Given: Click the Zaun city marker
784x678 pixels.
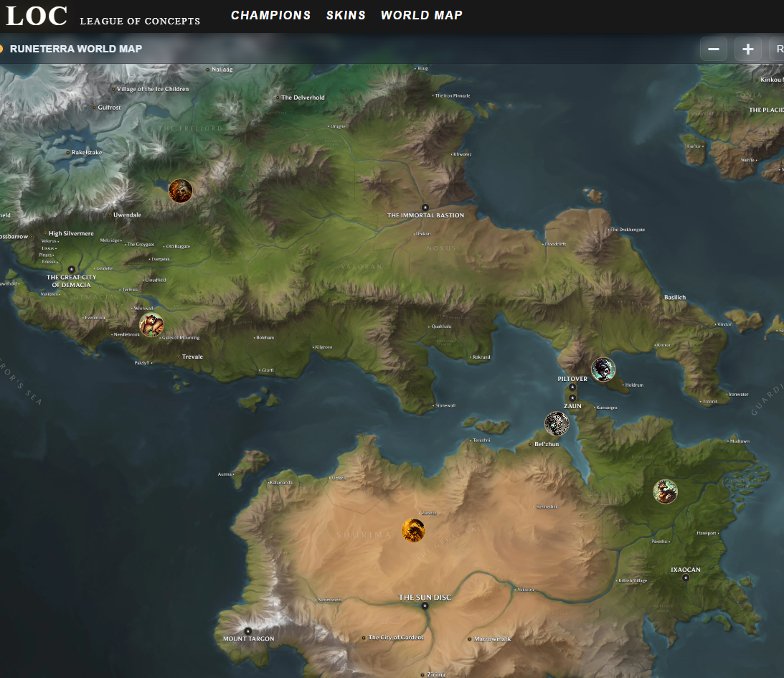Looking at the screenshot, I should (x=572, y=397).
